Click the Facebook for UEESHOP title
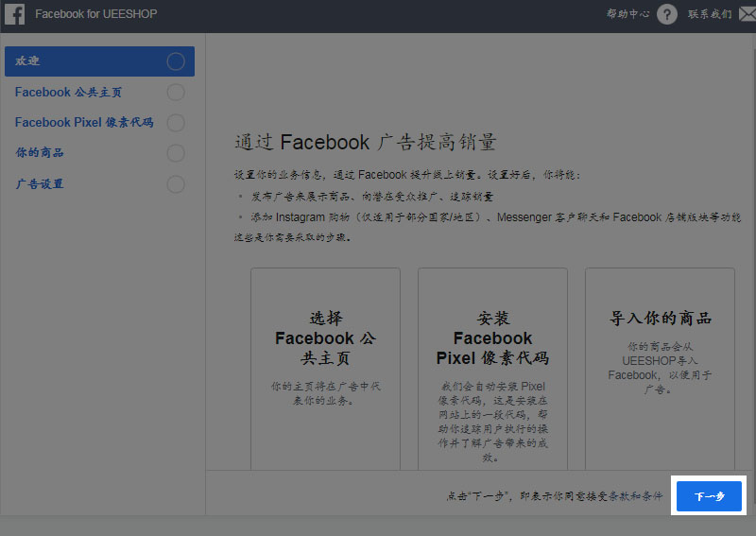Screen dimensions: 756x536 pos(96,14)
